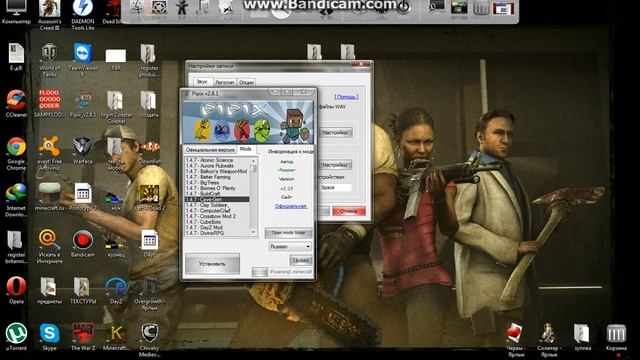This screenshot has width=640, height=360.
Task: Switch to Официальная версия tab in Pipix
Action: [210, 150]
